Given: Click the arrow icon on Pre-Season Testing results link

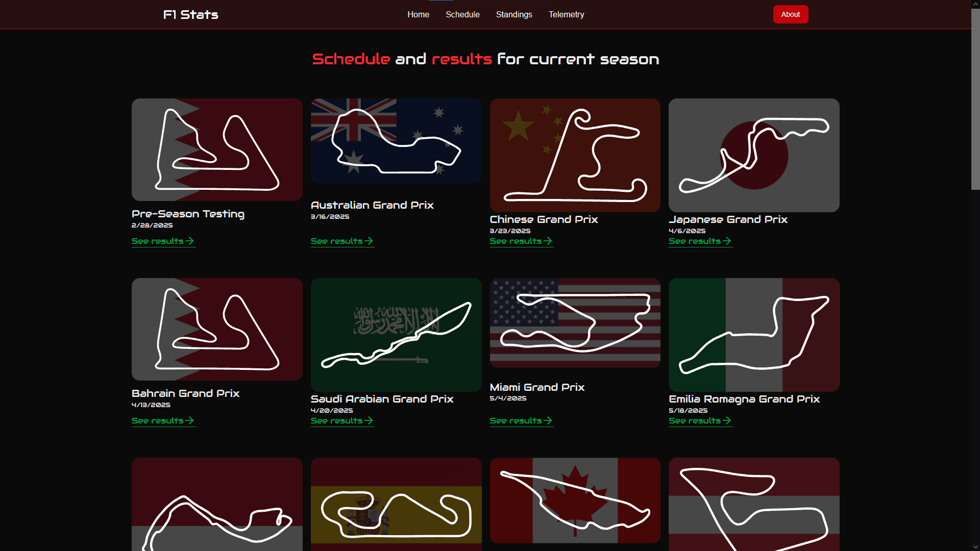Looking at the screenshot, I should (x=190, y=240).
